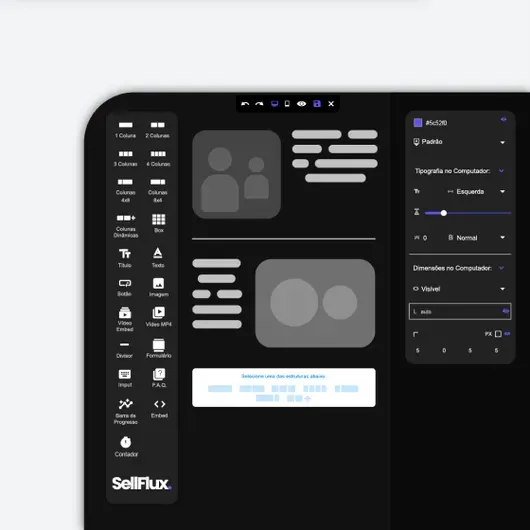The height and width of the screenshot is (530, 530).
Task: Add a Vídeo MP4 element
Action: (x=159, y=317)
